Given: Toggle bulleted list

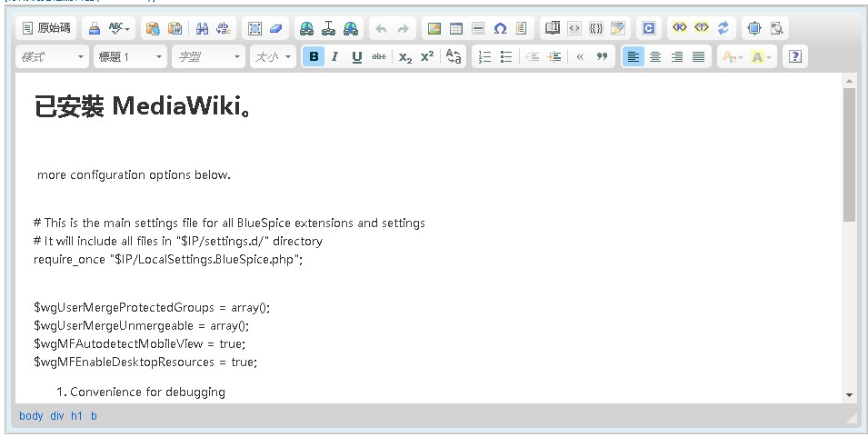Looking at the screenshot, I should (x=506, y=56).
